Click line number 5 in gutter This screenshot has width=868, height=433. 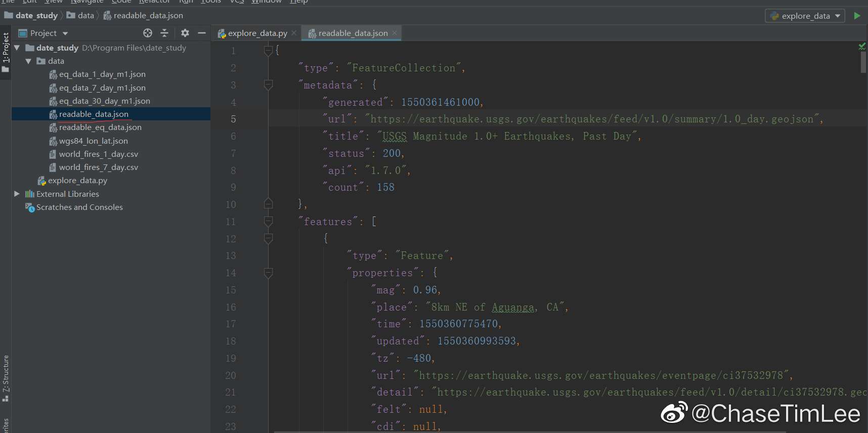pos(233,119)
